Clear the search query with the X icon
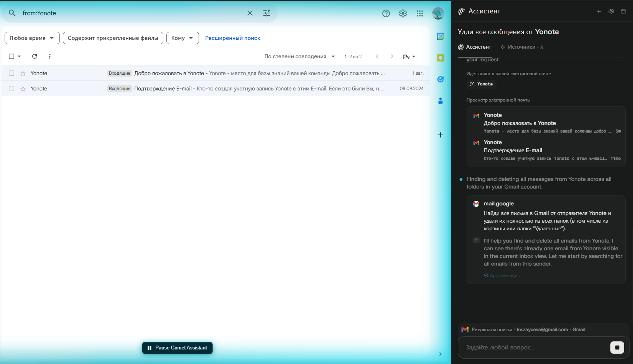 (x=250, y=13)
